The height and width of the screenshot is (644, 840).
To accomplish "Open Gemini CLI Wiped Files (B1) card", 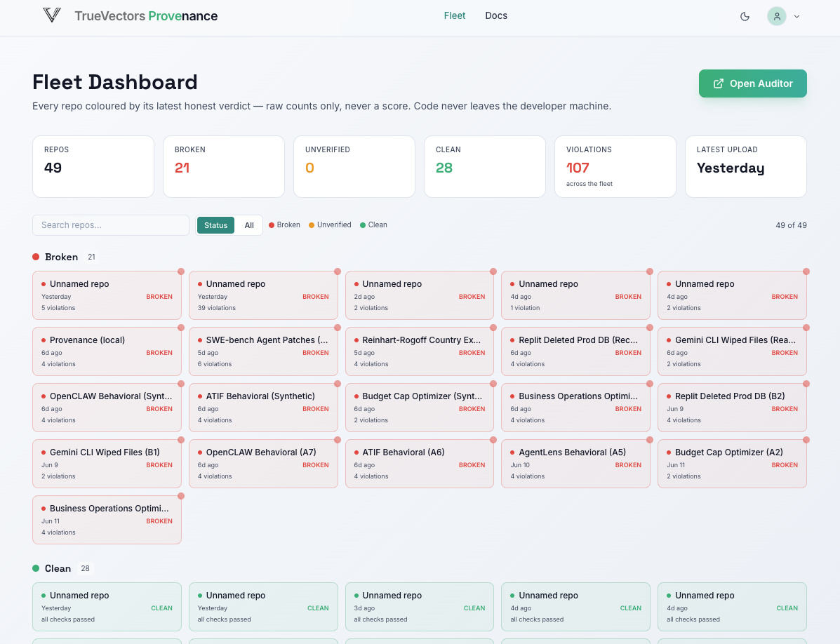I will pyautogui.click(x=107, y=464).
